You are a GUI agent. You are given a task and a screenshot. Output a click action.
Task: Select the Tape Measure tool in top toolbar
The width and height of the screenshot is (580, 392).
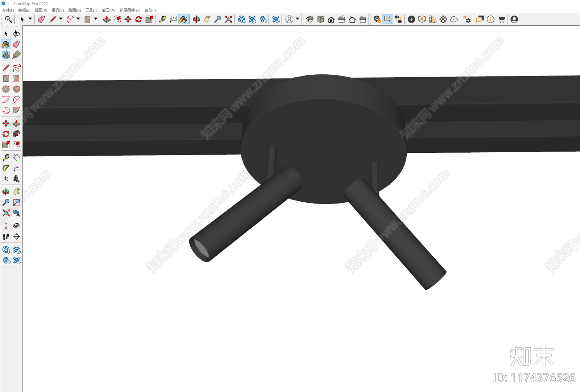pos(162,19)
